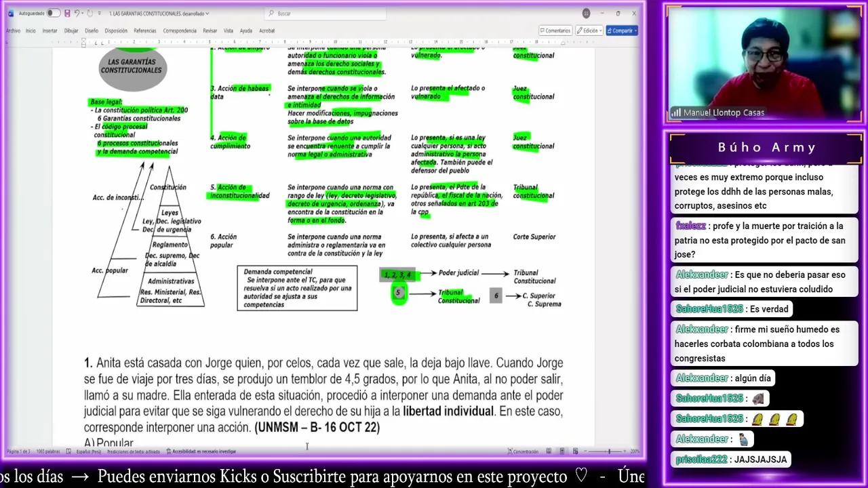
Task: Open the document title dropdown
Action: point(206,14)
